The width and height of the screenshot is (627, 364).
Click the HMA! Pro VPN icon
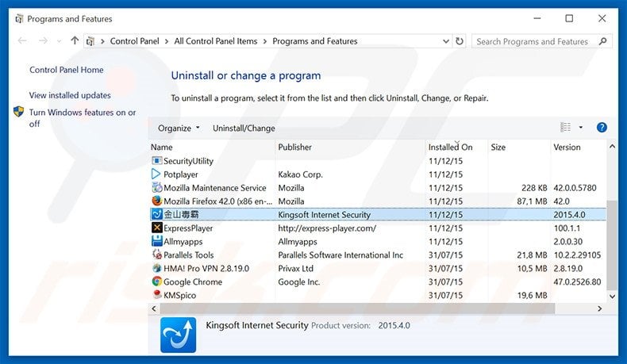(x=157, y=268)
